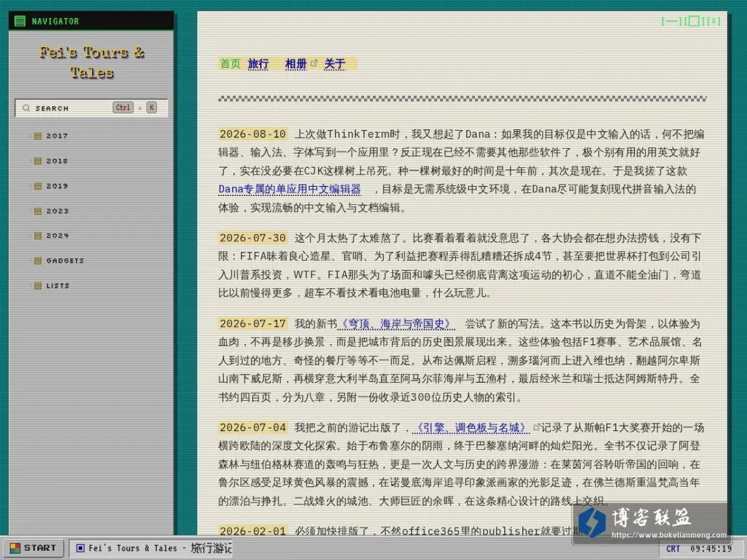This screenshot has width=747, height=560.
Task: Select the 2017 label in the tree
Action: (x=57, y=136)
